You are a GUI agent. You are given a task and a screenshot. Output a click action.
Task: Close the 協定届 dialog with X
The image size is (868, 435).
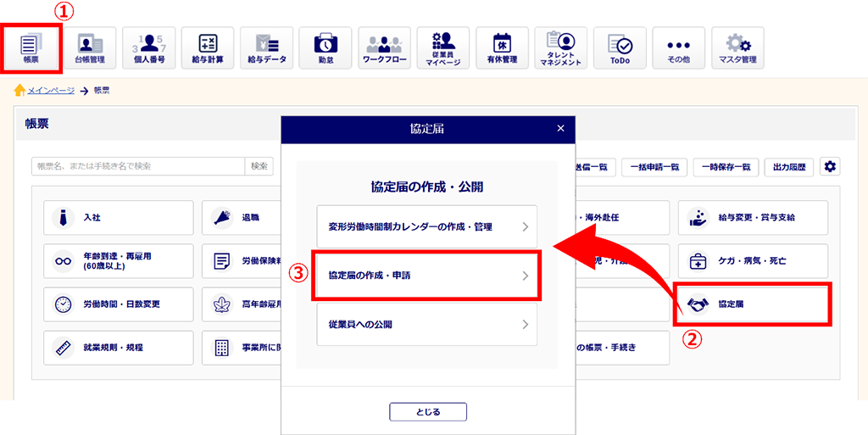[560, 129]
